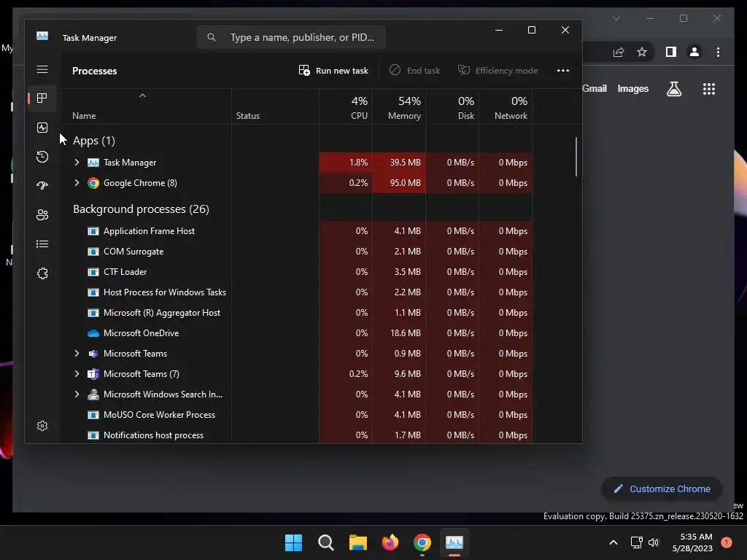This screenshot has height=560, width=747.
Task: Select the Processes sidebar icon
Action: (42, 98)
